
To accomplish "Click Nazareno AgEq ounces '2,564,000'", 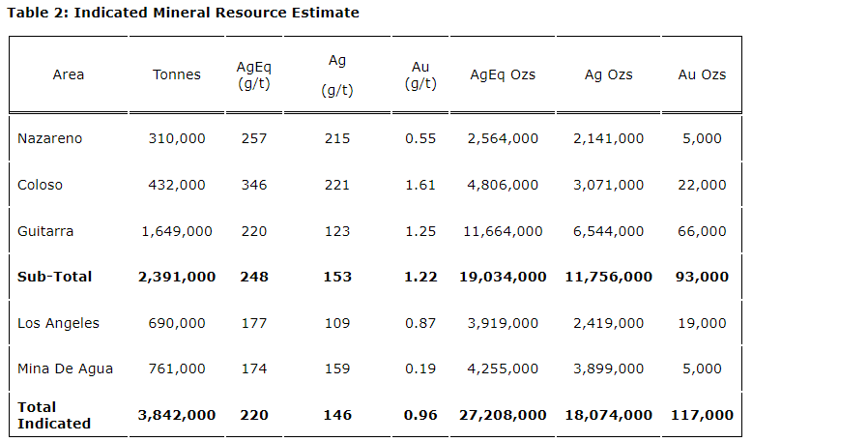I will [x=503, y=138].
